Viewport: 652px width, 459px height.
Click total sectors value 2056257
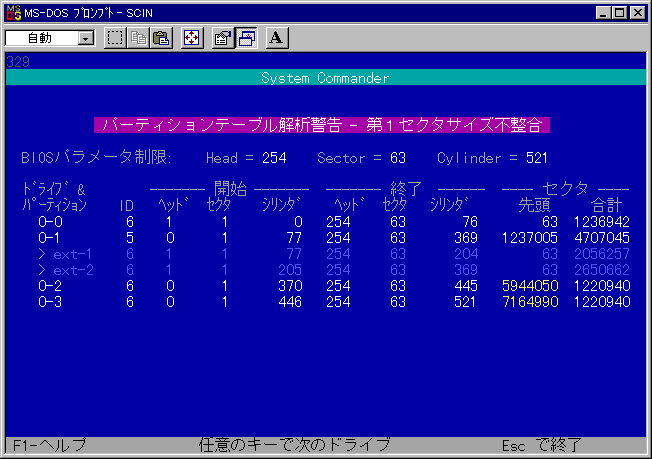click(602, 254)
